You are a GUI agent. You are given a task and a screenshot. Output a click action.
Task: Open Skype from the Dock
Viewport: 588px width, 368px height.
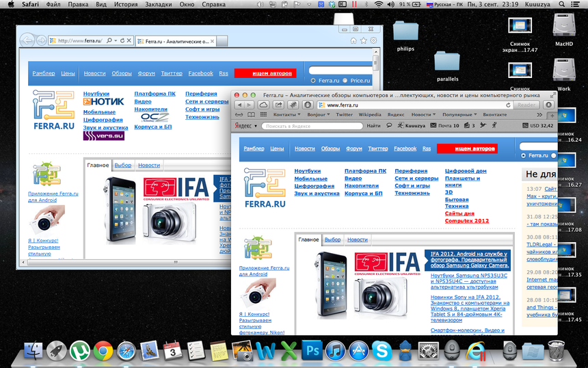click(x=382, y=351)
